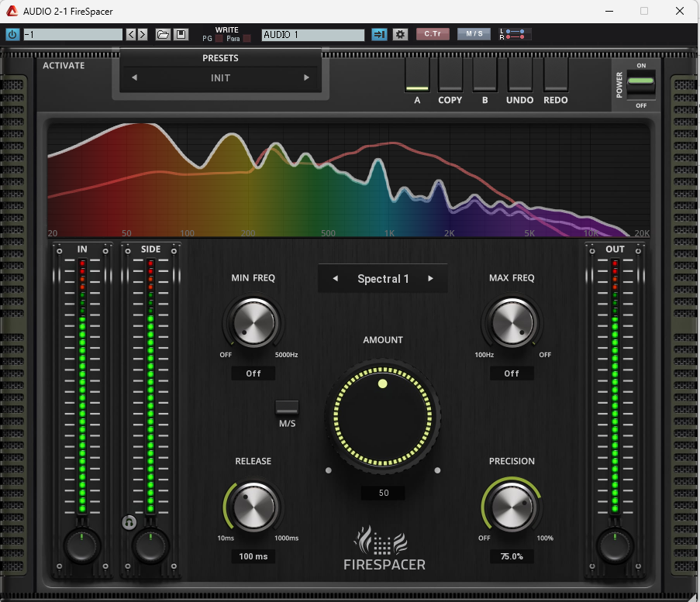
Task: Toggle the plugin bypass power icon
Action: coord(12,34)
